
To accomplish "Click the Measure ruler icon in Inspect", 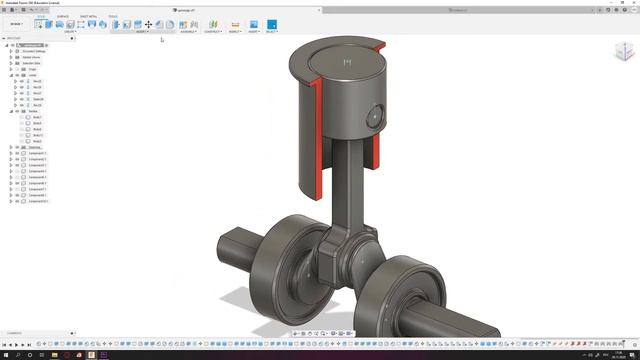I will (235, 24).
